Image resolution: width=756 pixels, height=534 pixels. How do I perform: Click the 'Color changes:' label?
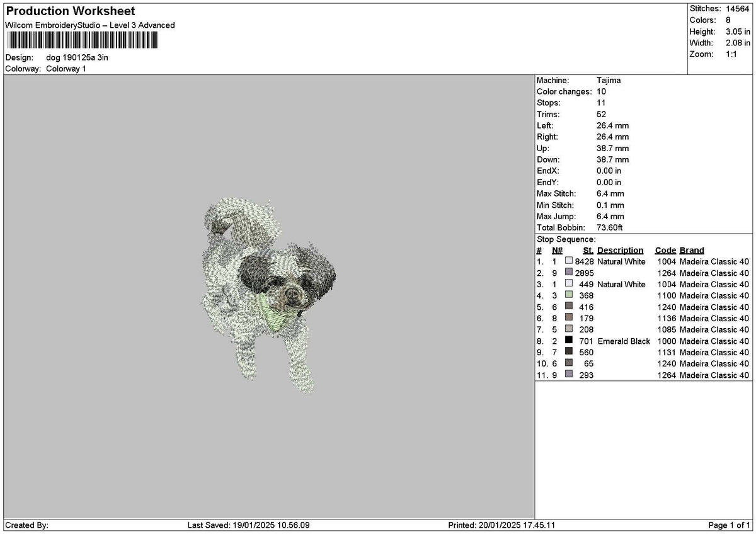[x=564, y=92]
